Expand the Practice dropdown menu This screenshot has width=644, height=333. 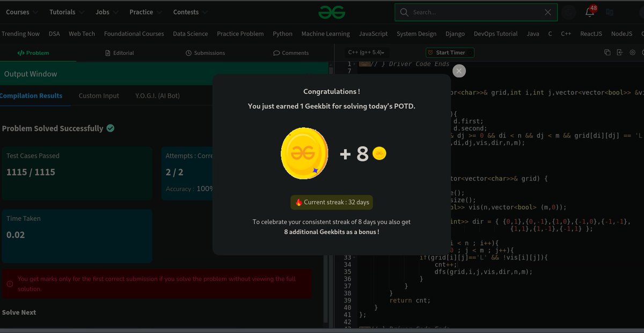click(x=145, y=12)
